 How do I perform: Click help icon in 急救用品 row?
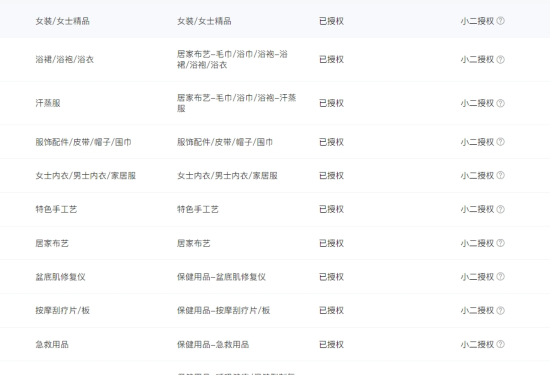501,344
